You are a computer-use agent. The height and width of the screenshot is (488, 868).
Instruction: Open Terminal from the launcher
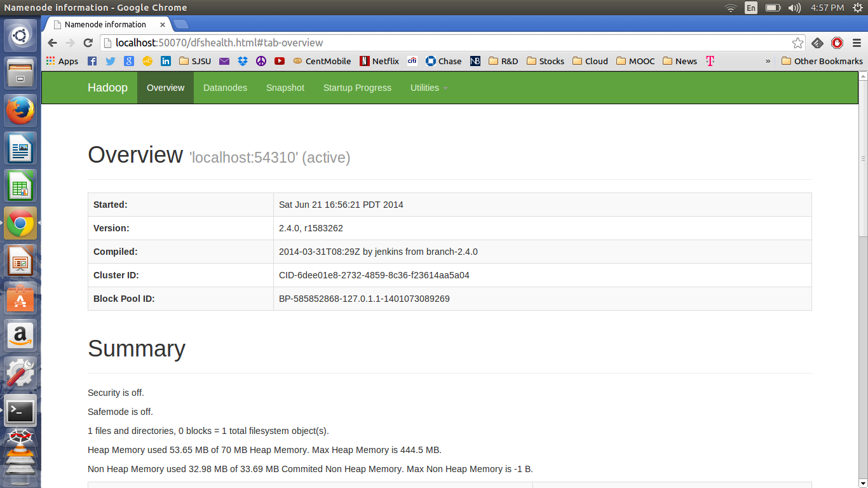coord(21,410)
